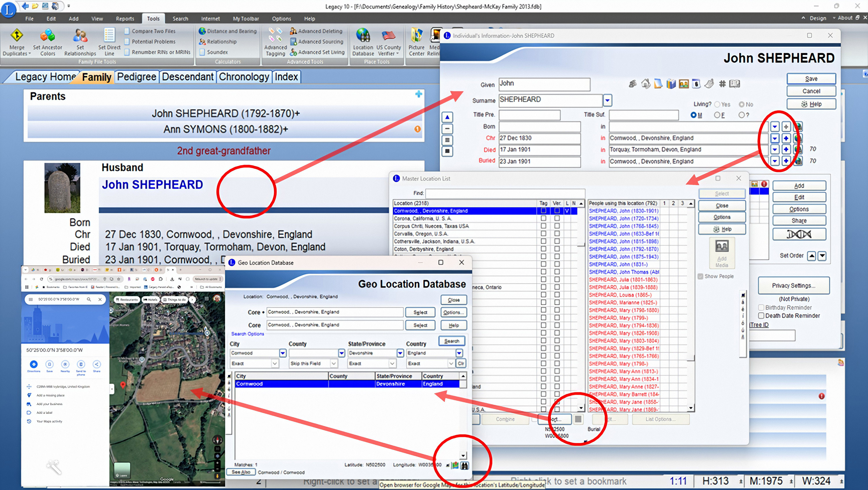Expand the City dropdown showing Cornwood
Viewport: 868px width, 490px height.
283,353
